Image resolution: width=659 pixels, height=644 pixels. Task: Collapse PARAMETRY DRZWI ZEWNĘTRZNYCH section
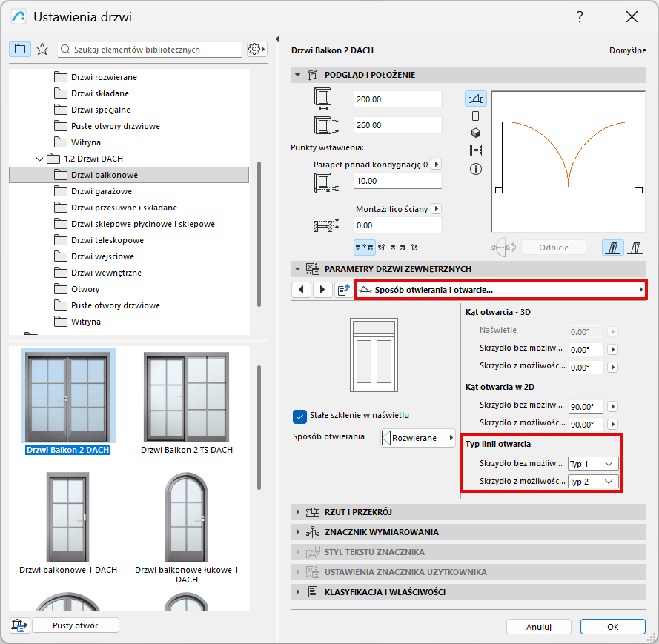pos(297,269)
